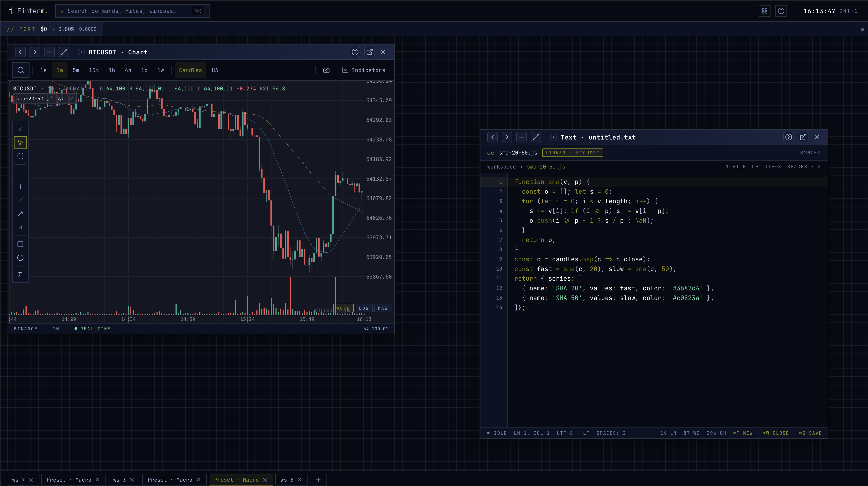Switch chart to 15m timeframe
This screenshot has width=868, height=486.
[94, 70]
